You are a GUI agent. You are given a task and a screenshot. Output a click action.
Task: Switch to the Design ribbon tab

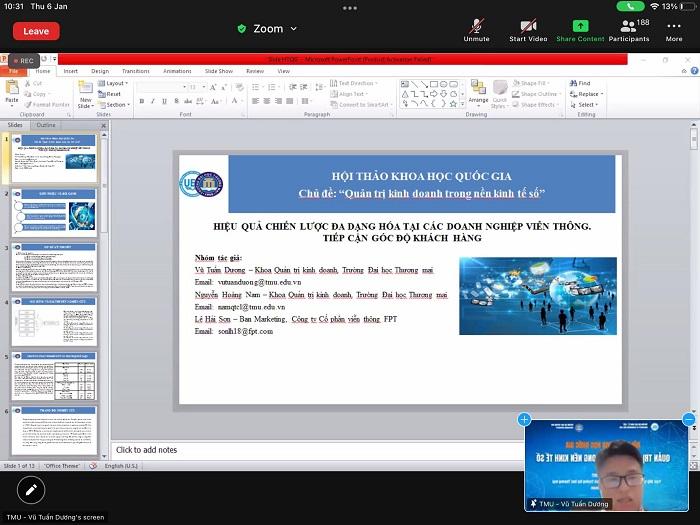pos(100,71)
